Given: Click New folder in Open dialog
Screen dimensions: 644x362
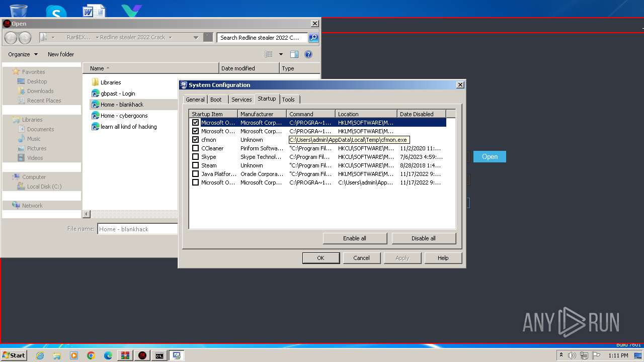Looking at the screenshot, I should coord(61,54).
